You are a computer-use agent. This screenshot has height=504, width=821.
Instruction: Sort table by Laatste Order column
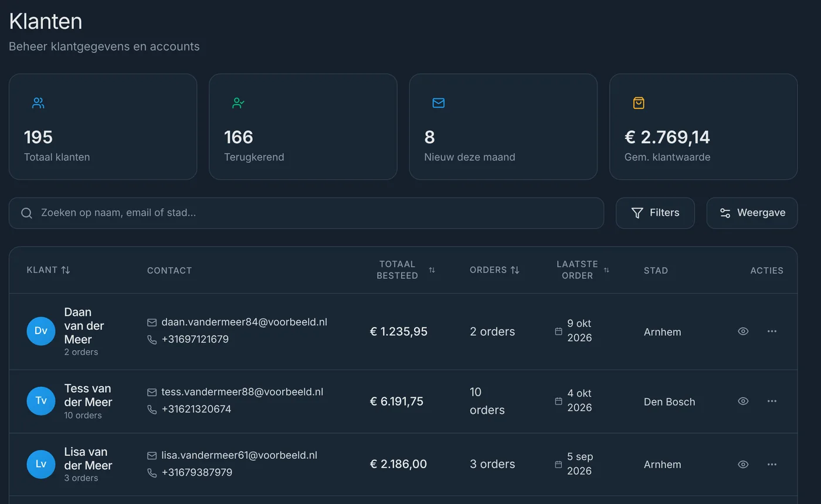coord(583,270)
